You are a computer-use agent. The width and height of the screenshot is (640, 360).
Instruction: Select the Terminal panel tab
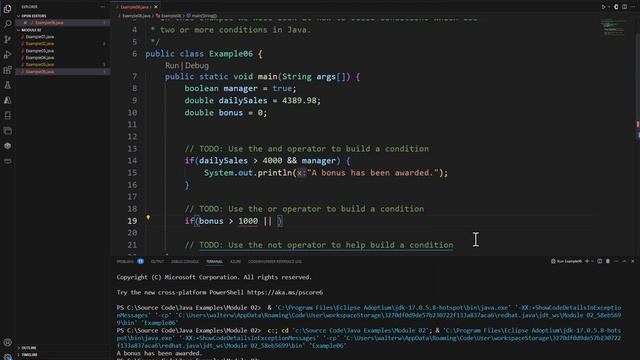[214, 262]
